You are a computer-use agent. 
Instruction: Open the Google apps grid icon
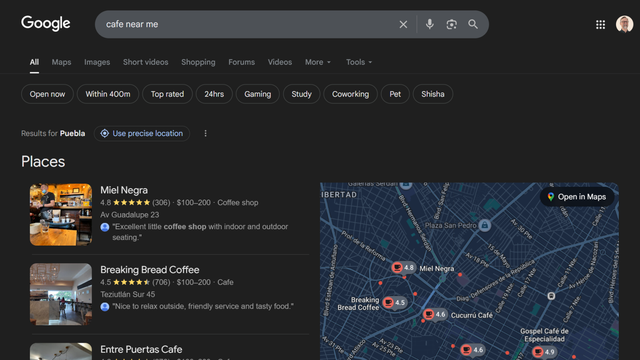click(x=600, y=24)
